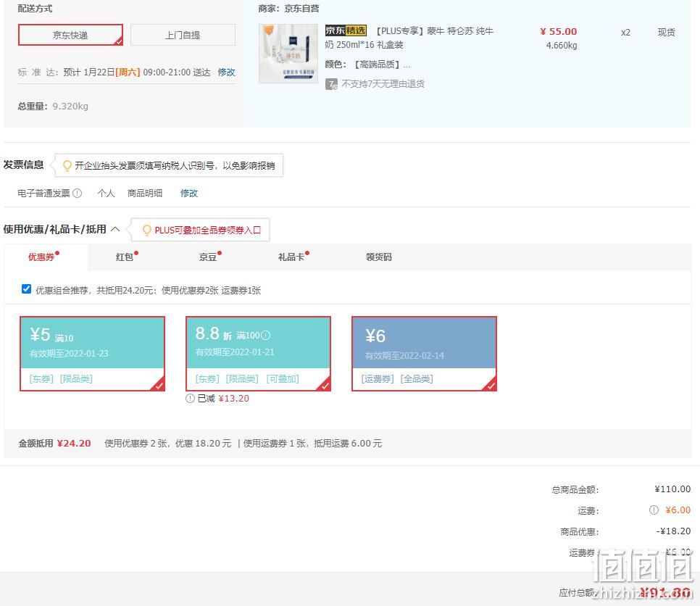700x606 pixels.
Task: Click the ¥55.00 item price
Action: [x=559, y=31]
